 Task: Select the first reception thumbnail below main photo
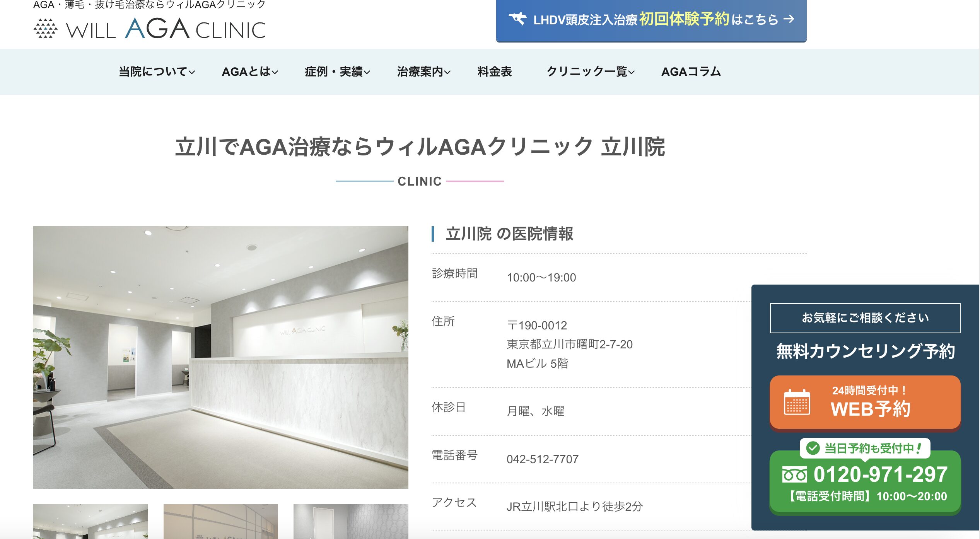pos(90,521)
